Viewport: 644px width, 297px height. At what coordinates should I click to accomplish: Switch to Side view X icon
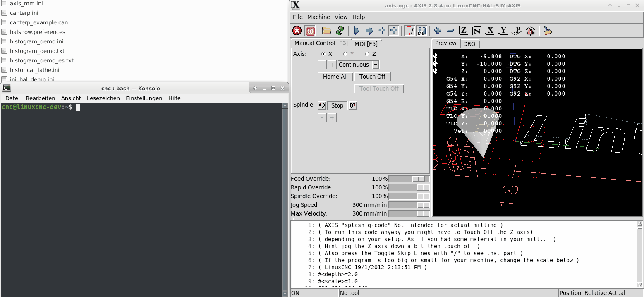[490, 31]
